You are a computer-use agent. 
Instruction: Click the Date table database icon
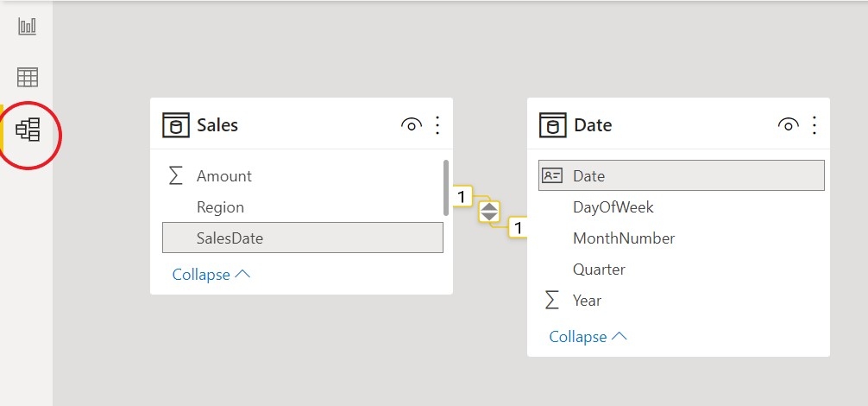pyautogui.click(x=553, y=125)
